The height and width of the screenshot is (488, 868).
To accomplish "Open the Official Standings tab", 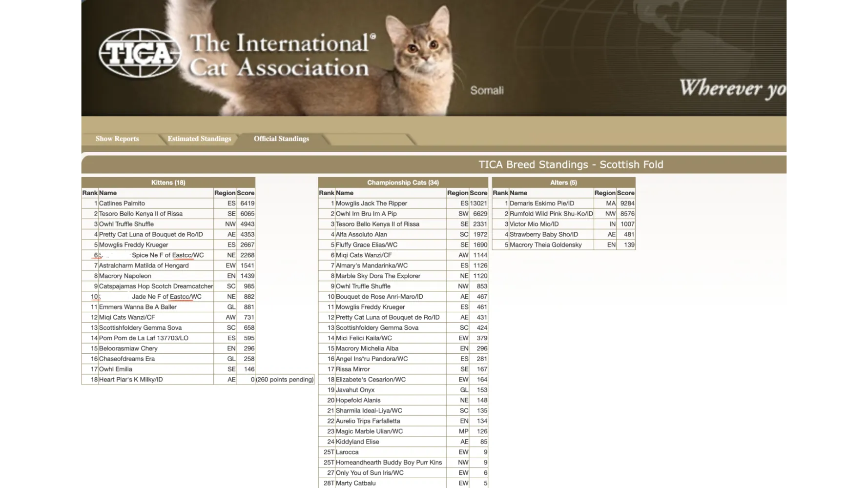I will 281,139.
